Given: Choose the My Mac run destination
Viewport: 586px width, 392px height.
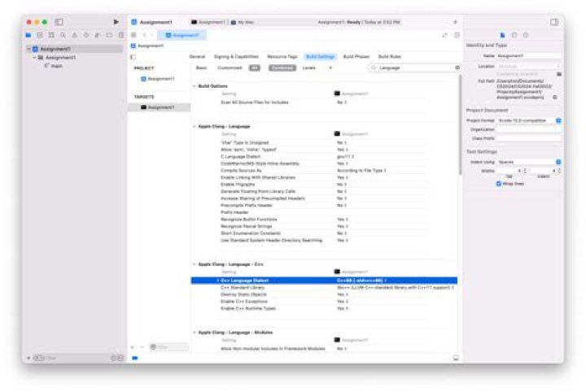Looking at the screenshot, I should point(243,22).
